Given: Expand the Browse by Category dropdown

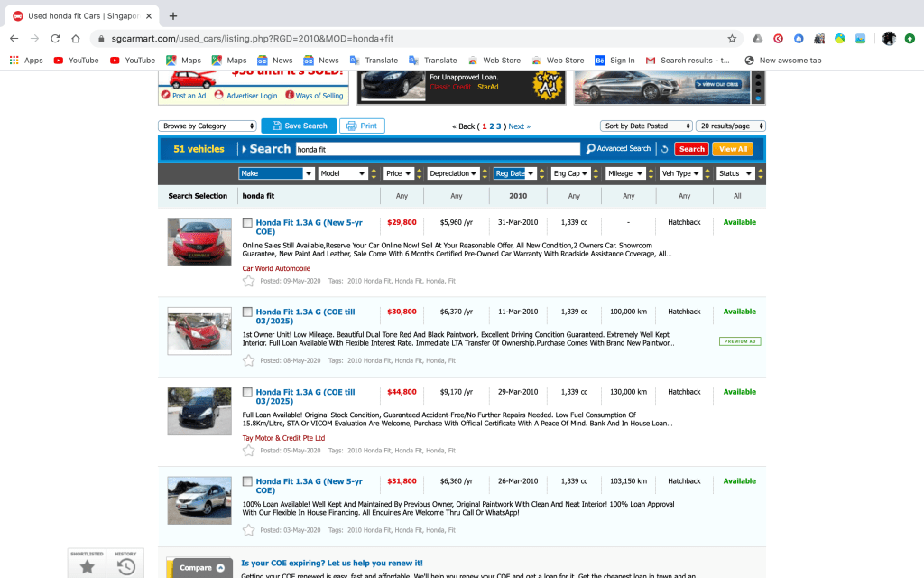Looking at the screenshot, I should [208, 126].
